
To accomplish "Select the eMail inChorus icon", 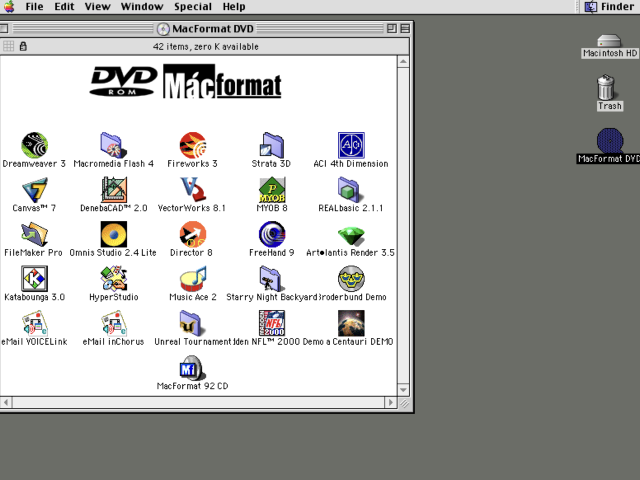I will [114, 323].
